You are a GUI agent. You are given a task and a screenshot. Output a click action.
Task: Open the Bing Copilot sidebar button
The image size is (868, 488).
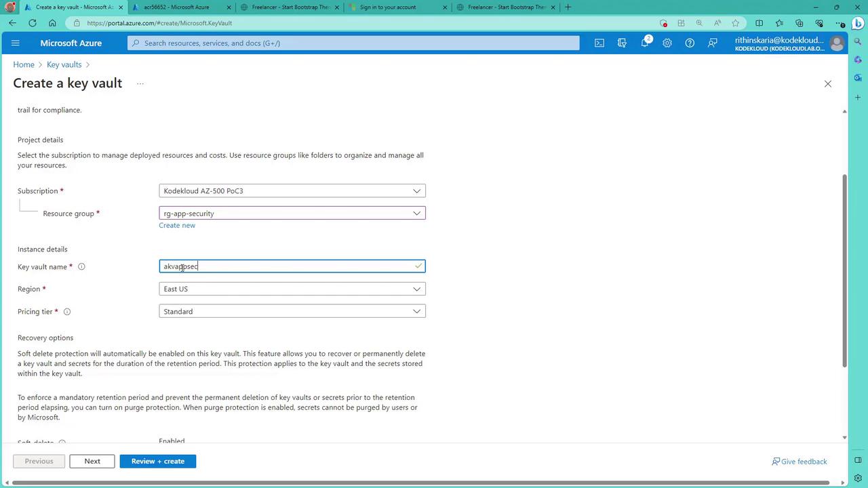point(857,23)
